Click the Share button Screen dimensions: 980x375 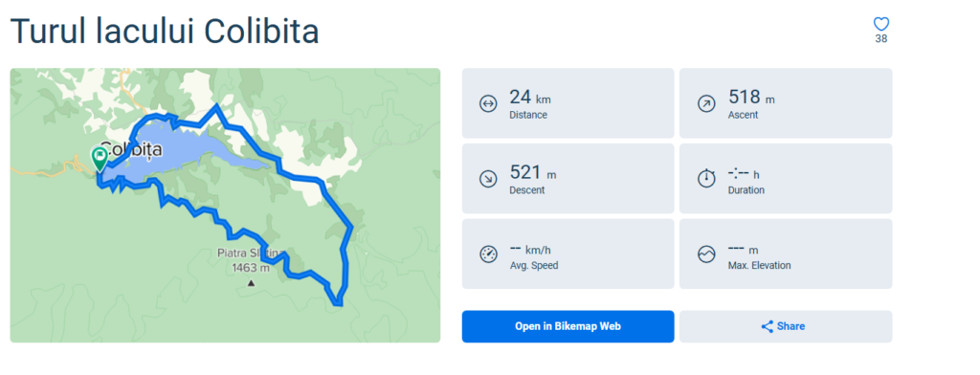(786, 326)
